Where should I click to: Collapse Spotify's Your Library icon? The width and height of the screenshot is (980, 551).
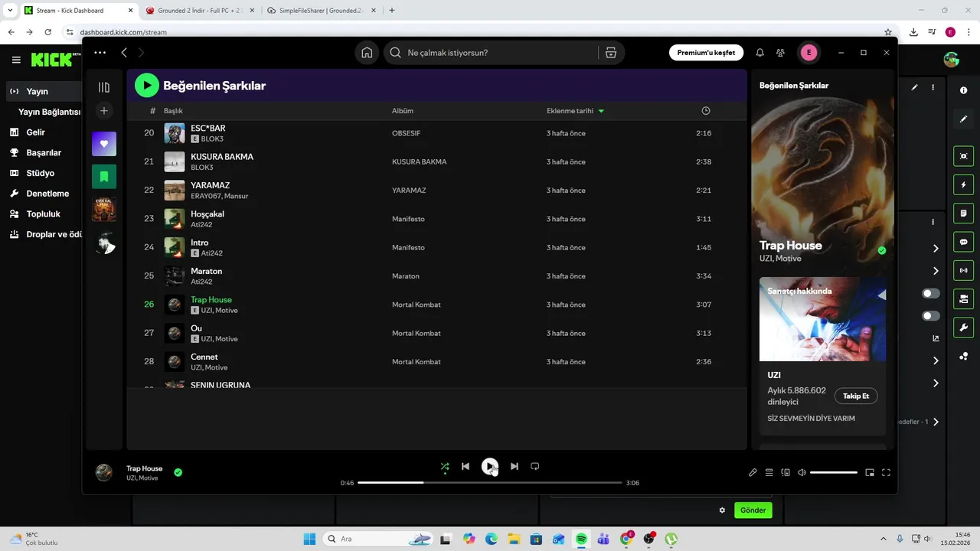click(x=104, y=87)
